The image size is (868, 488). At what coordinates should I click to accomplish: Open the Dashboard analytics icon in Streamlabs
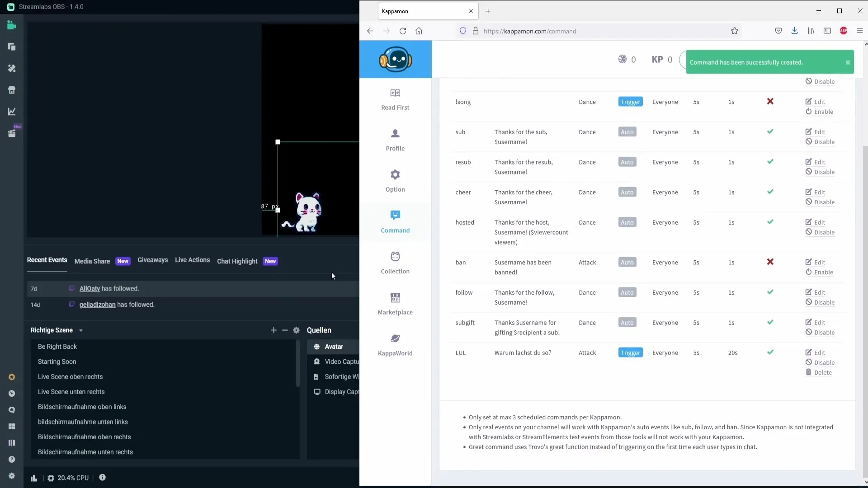coord(12,112)
